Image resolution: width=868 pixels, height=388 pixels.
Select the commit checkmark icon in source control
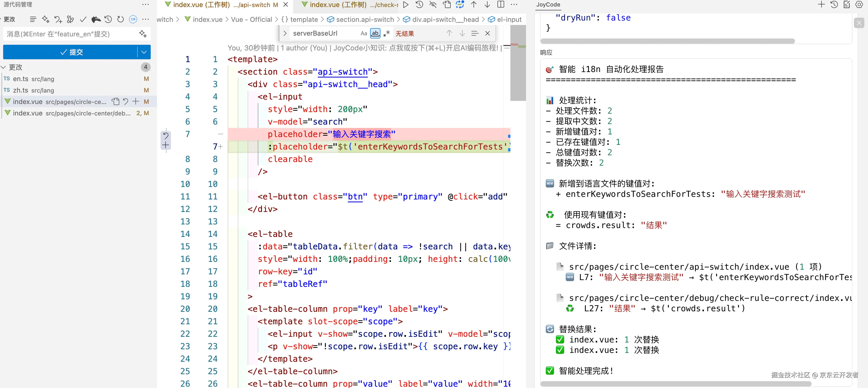point(83,19)
